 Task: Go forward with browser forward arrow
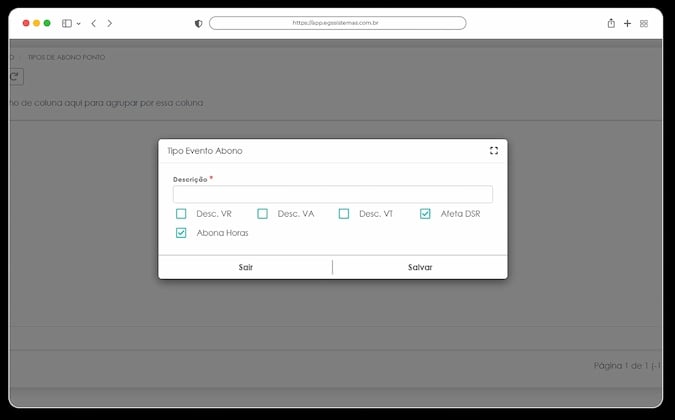[110, 23]
